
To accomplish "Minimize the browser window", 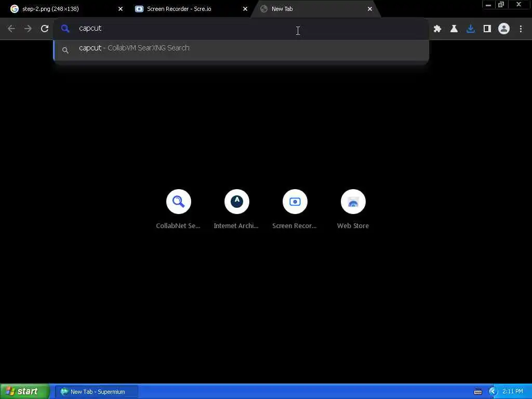I will [488, 5].
